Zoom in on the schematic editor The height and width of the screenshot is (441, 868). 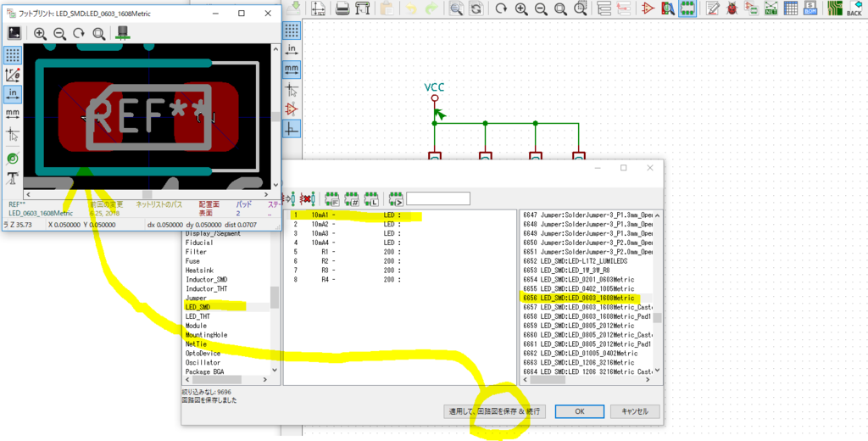click(x=521, y=8)
